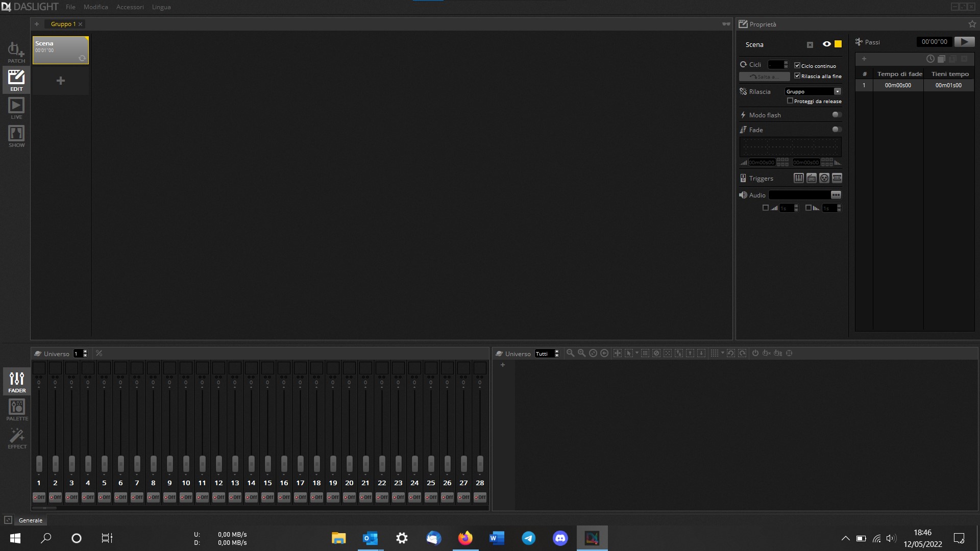This screenshot has width=980, height=551.
Task: Expand the selection tool dropdown arrow
Action: click(636, 353)
